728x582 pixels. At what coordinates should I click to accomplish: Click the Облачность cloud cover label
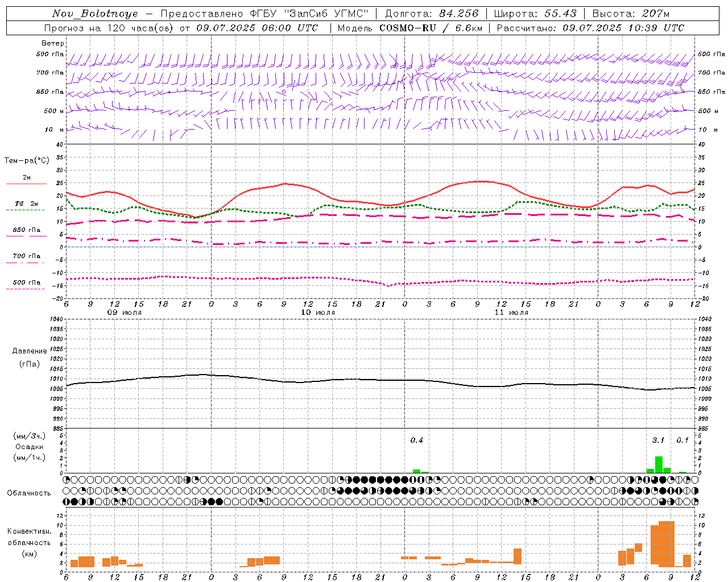click(x=29, y=493)
